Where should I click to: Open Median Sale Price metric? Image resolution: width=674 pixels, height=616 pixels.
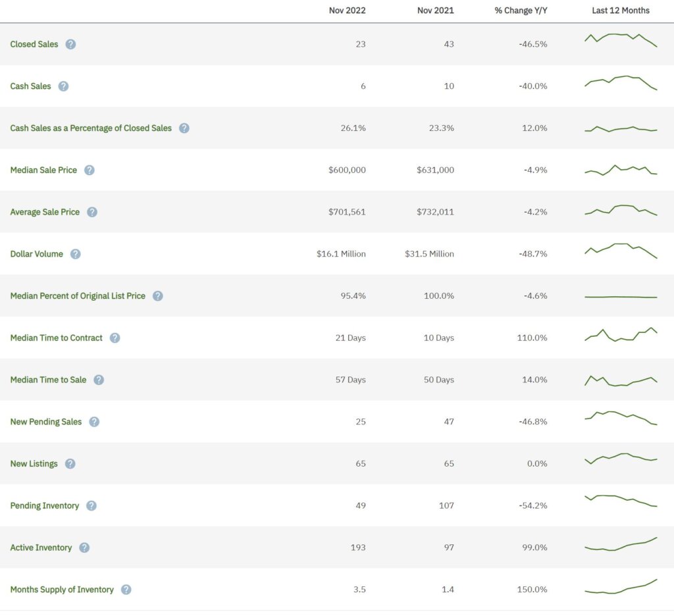43,170
